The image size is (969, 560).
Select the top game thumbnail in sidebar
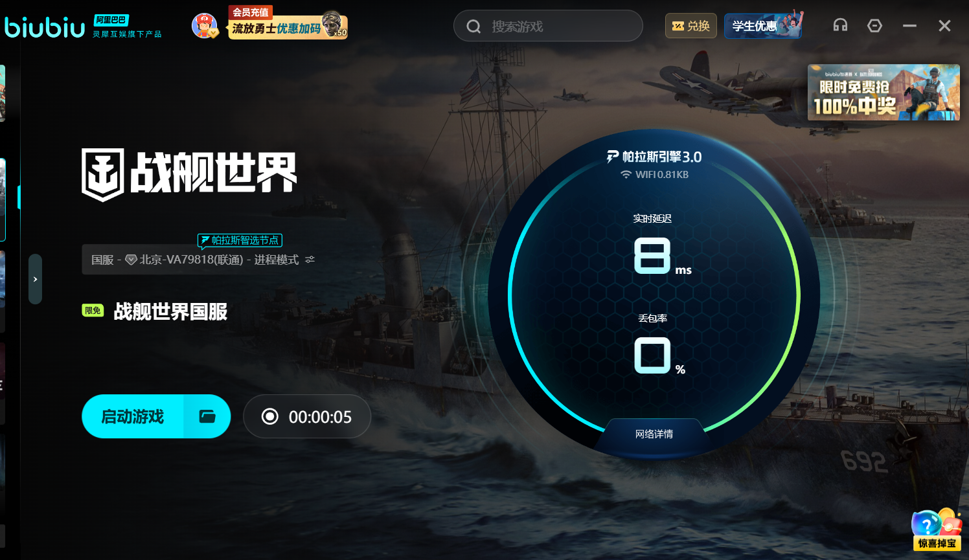click(3, 93)
